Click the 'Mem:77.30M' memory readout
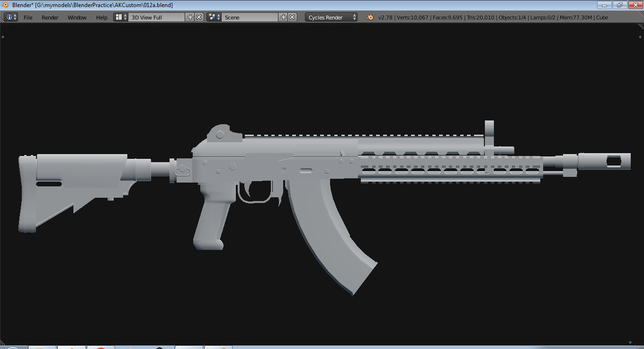 coord(576,18)
